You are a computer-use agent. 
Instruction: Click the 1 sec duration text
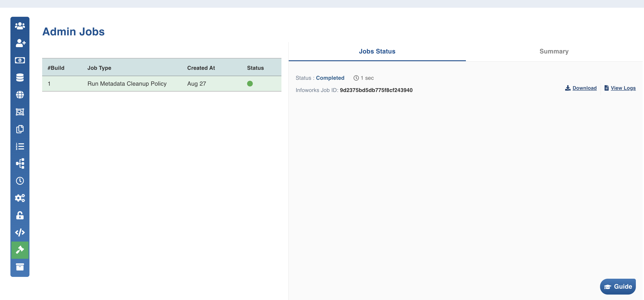367,78
